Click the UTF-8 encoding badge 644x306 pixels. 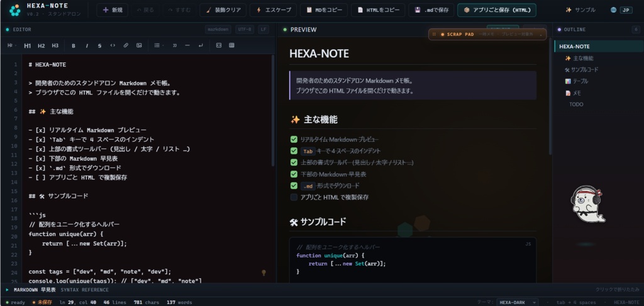point(245,30)
